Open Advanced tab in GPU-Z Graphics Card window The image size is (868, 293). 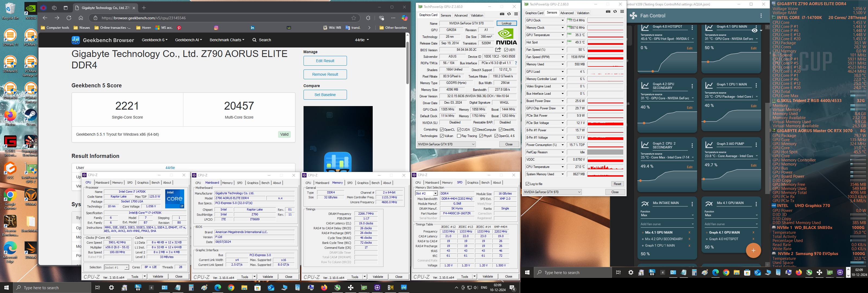(x=461, y=15)
